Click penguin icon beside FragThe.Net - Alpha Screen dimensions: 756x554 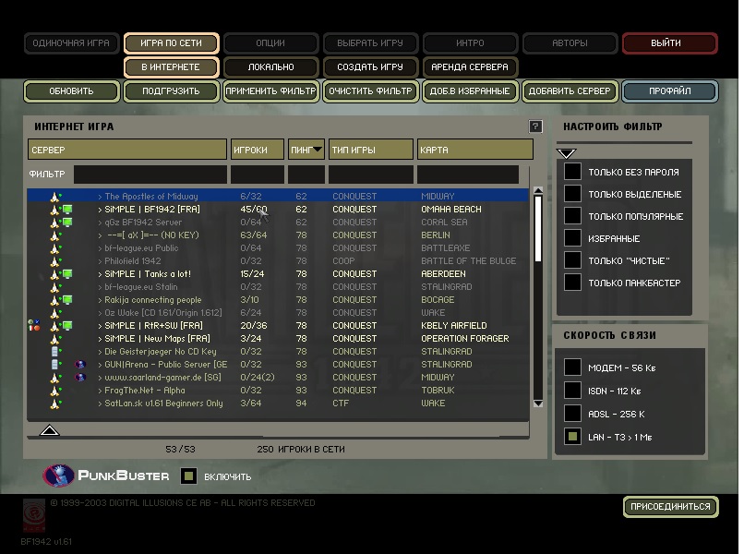click(x=55, y=391)
